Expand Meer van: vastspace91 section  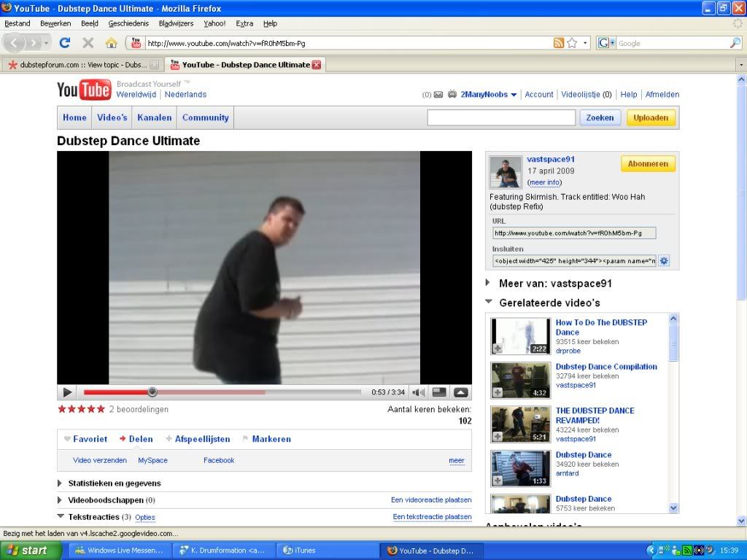489,283
